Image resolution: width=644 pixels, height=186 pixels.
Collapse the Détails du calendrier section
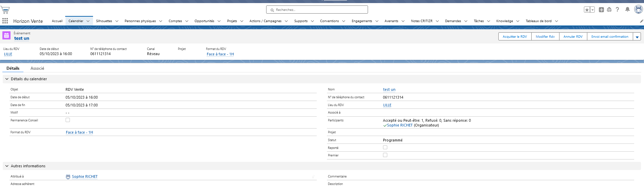tap(7, 79)
